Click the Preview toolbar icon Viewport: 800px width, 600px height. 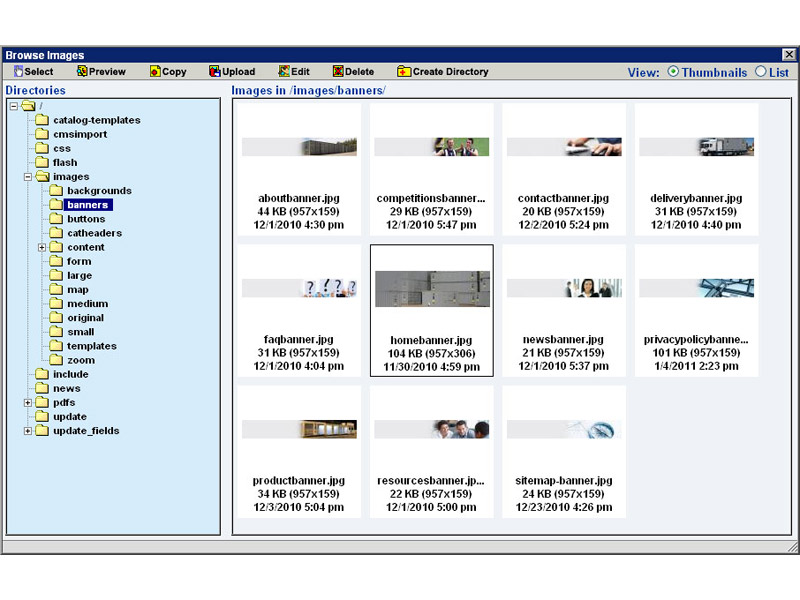[x=82, y=72]
